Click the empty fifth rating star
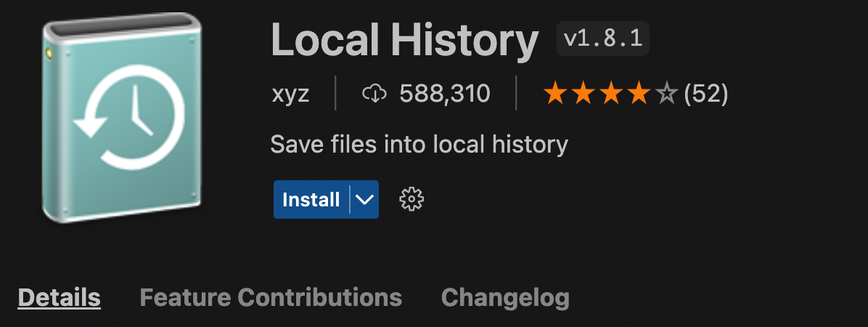Screen dimensions: 868x327 (666, 94)
